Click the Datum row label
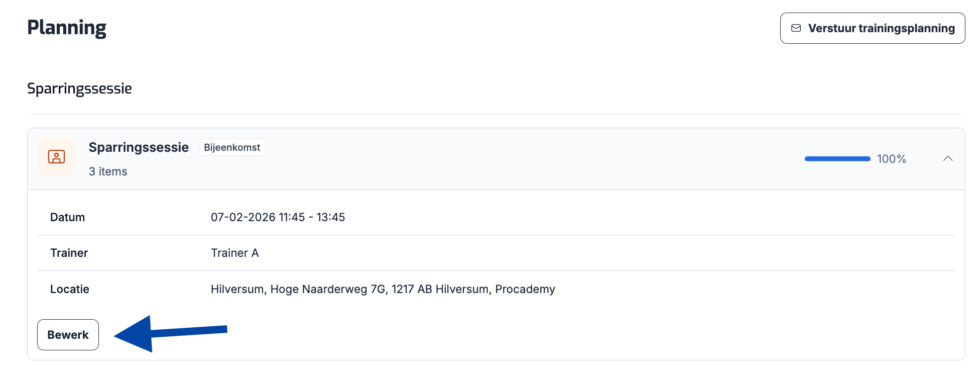This screenshot has width=980, height=376. (67, 217)
